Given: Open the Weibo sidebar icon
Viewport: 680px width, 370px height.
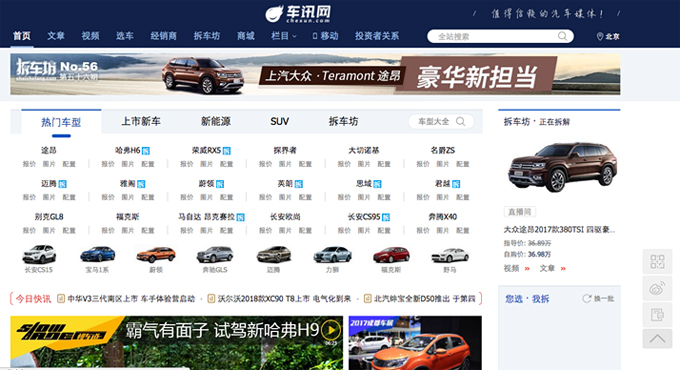Looking at the screenshot, I should 657,288.
